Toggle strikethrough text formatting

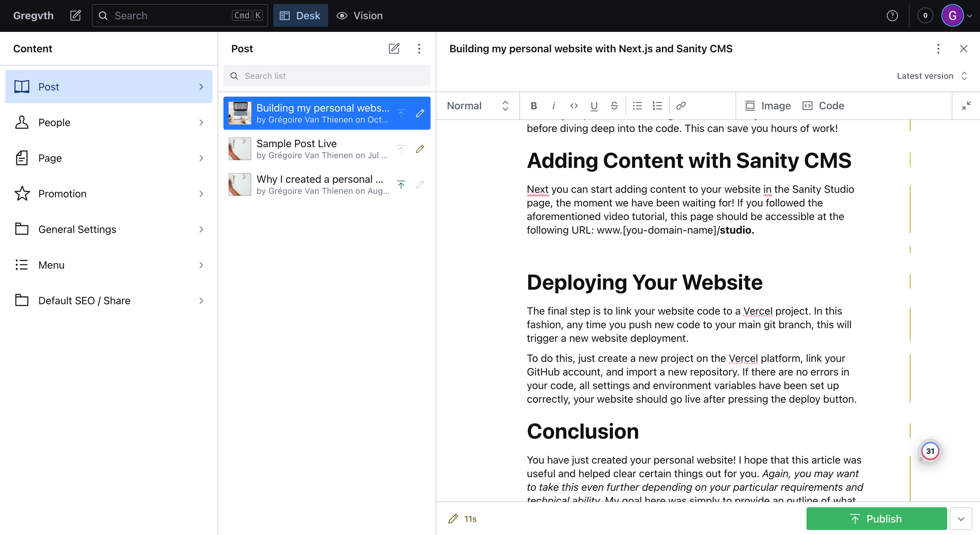coord(614,106)
